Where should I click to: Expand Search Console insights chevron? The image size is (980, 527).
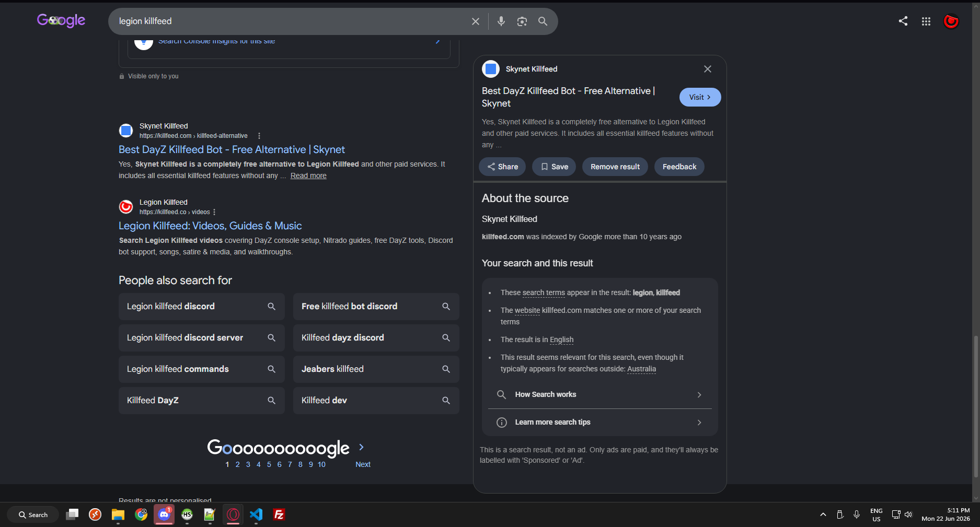(437, 41)
